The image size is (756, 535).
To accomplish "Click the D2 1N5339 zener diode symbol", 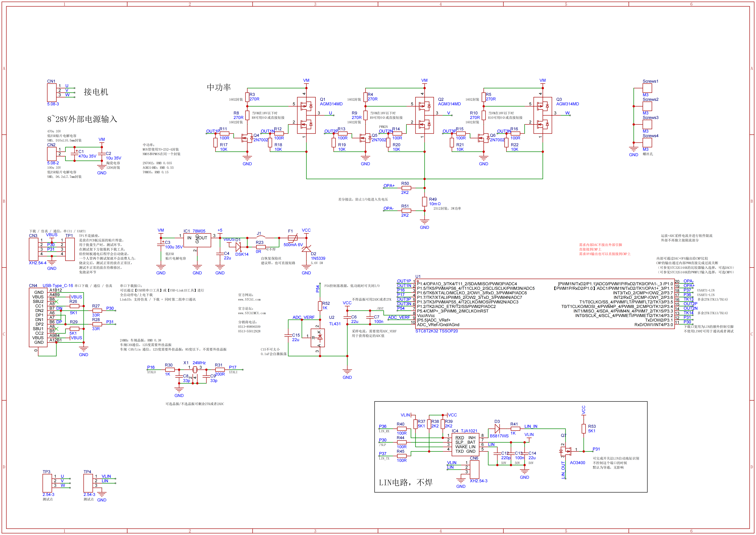I will coord(306,249).
